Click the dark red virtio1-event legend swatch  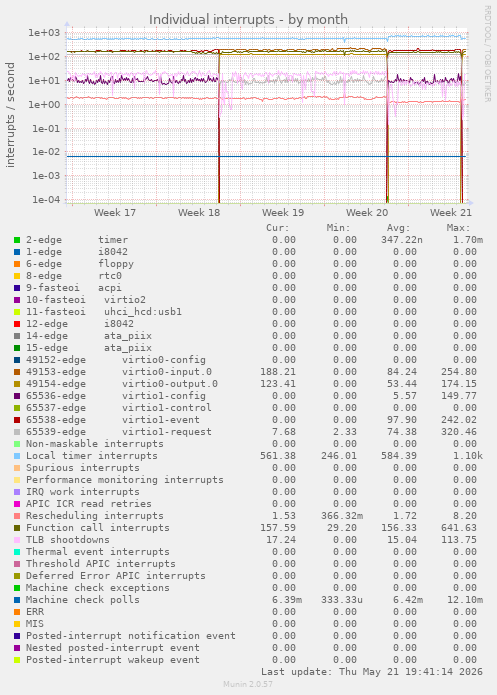coord(17,420)
